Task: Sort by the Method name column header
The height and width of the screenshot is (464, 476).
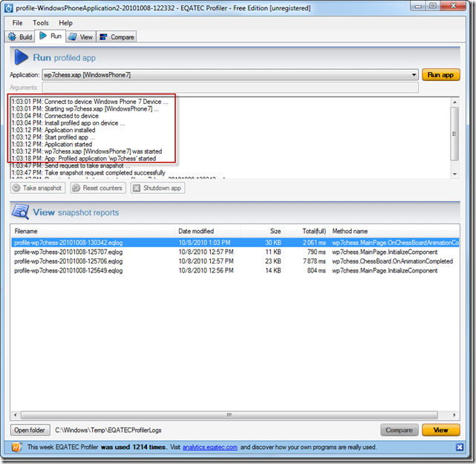Action: (394, 231)
